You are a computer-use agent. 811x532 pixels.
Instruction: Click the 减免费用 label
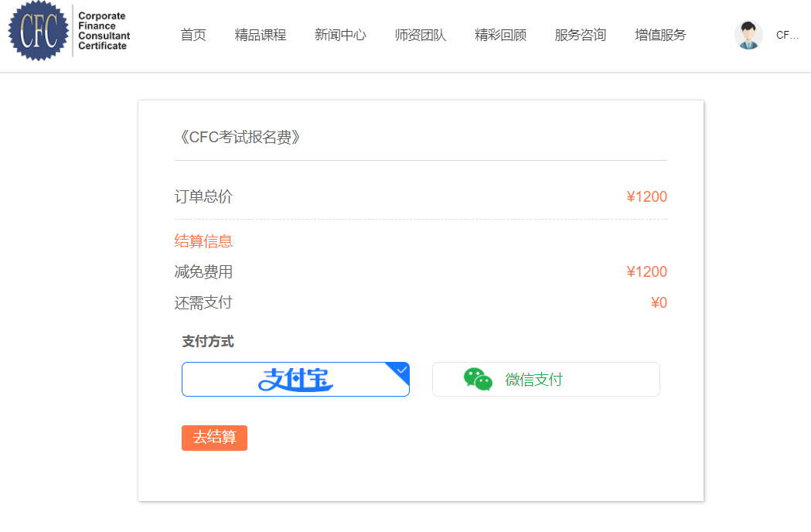pyautogui.click(x=204, y=271)
